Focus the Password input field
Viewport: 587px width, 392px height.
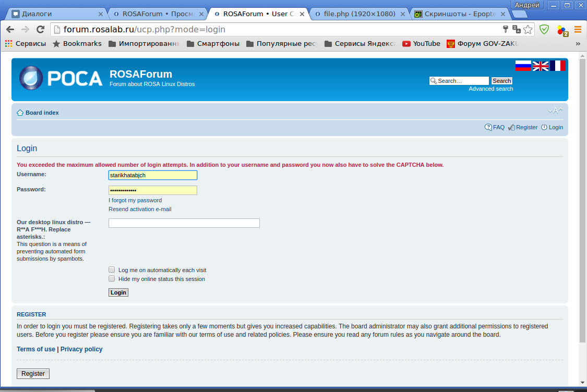click(153, 190)
